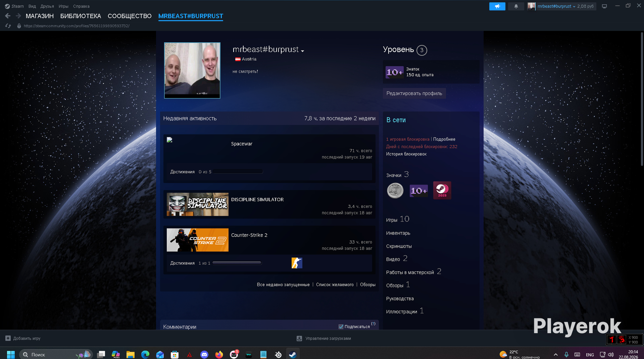Open the DISCIPLINE SIMULATOR game thumbnail
The image size is (644, 359).
(x=198, y=204)
